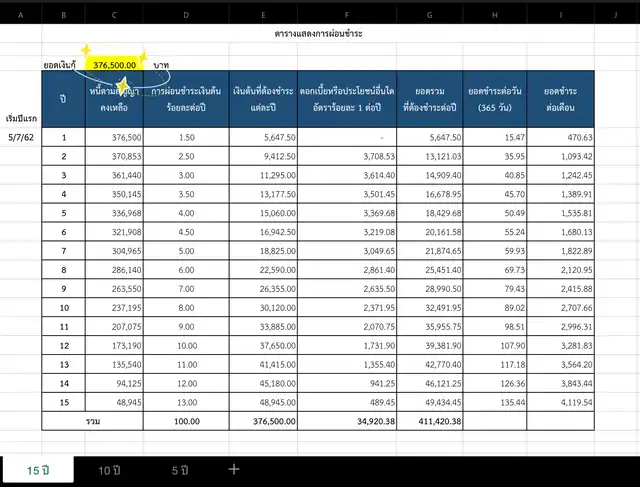Select the title cell "ตารางแสดงการผ่อนชำระ"
640x487 pixels.
click(318, 33)
